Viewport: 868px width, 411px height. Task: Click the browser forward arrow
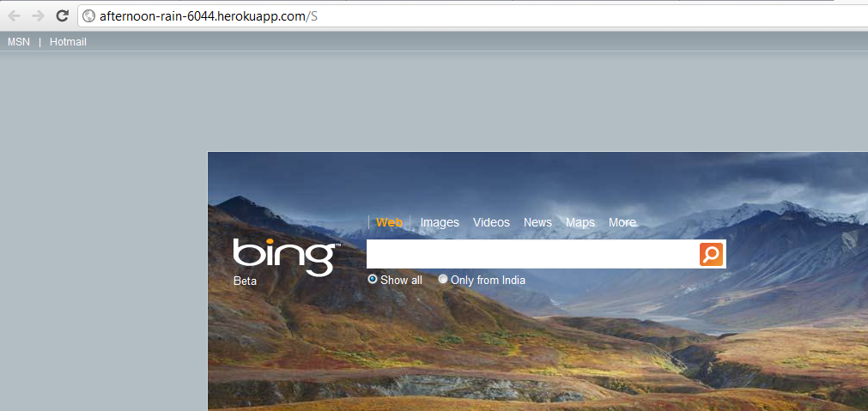click(38, 15)
